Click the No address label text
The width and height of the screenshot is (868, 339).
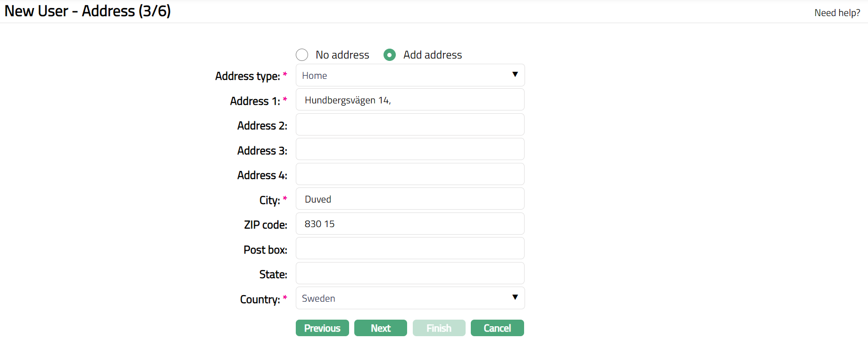[x=342, y=55]
